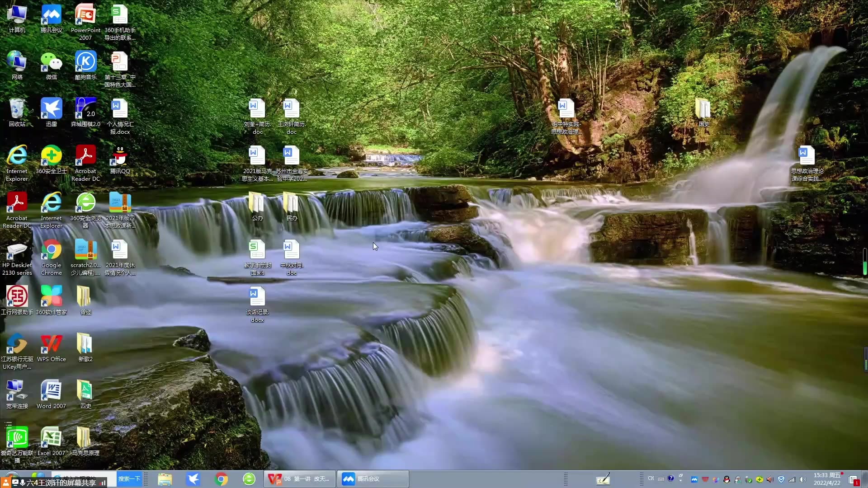Select the 第十三章 presentation file icon
Image resolution: width=868 pixels, height=488 pixels.
(120, 70)
